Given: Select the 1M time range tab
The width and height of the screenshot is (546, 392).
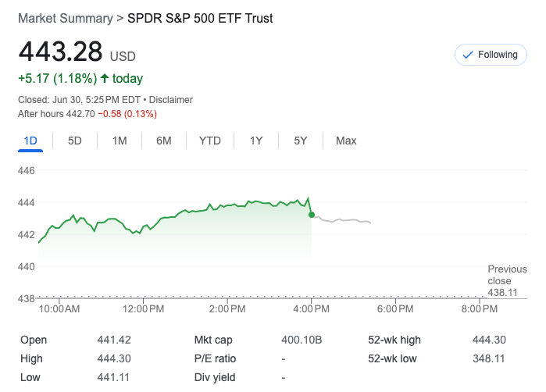Looking at the screenshot, I should [120, 141].
